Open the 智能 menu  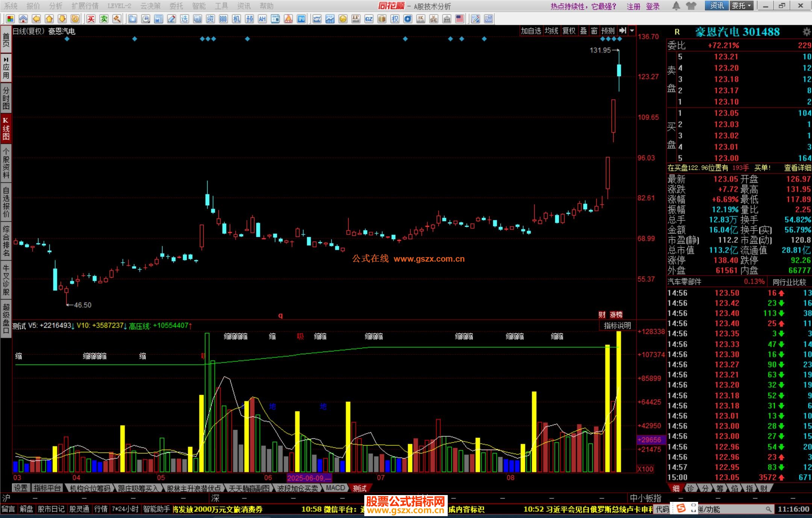[198, 6]
